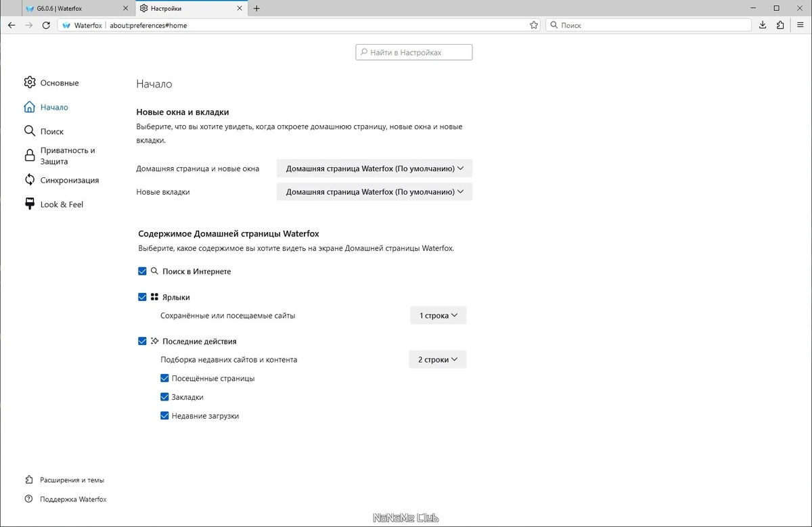Click the sync arrows icon beside Синхронизация
The height and width of the screenshot is (527, 812).
coord(30,180)
